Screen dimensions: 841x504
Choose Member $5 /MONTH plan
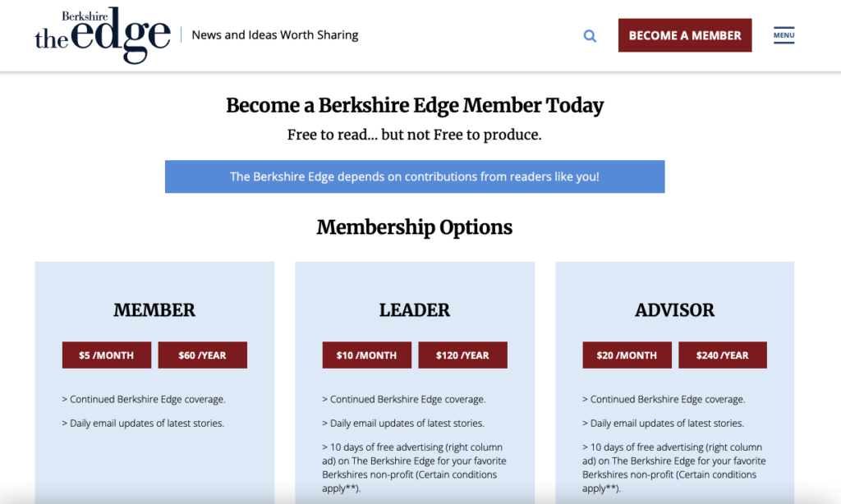(x=107, y=355)
